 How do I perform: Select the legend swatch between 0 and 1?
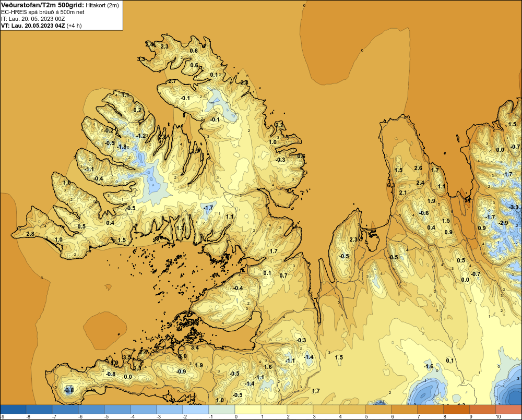coord(247,409)
